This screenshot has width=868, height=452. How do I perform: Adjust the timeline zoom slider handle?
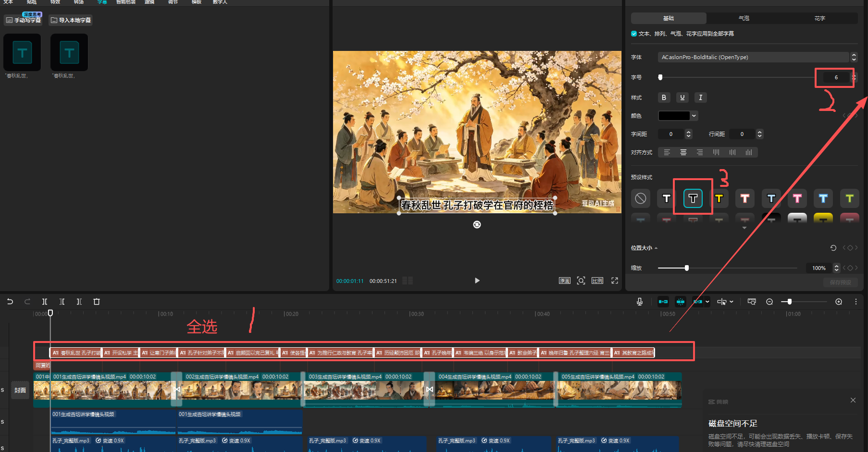[789, 302]
